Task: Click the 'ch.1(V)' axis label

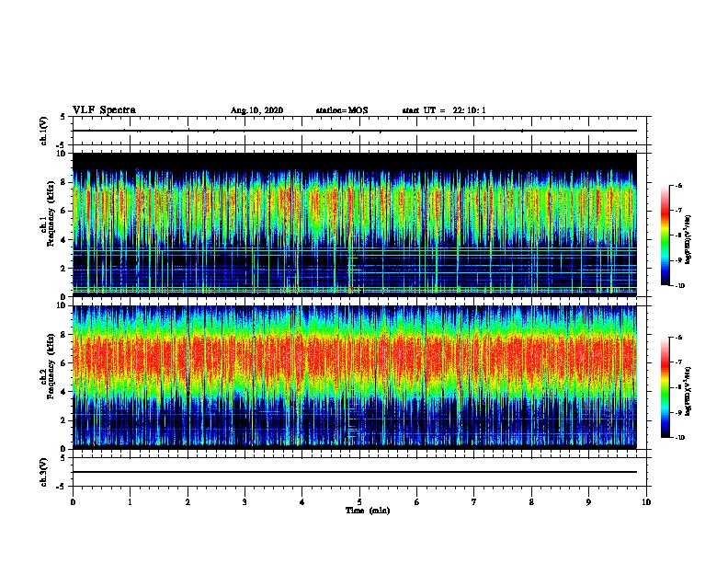Action: click(44, 131)
